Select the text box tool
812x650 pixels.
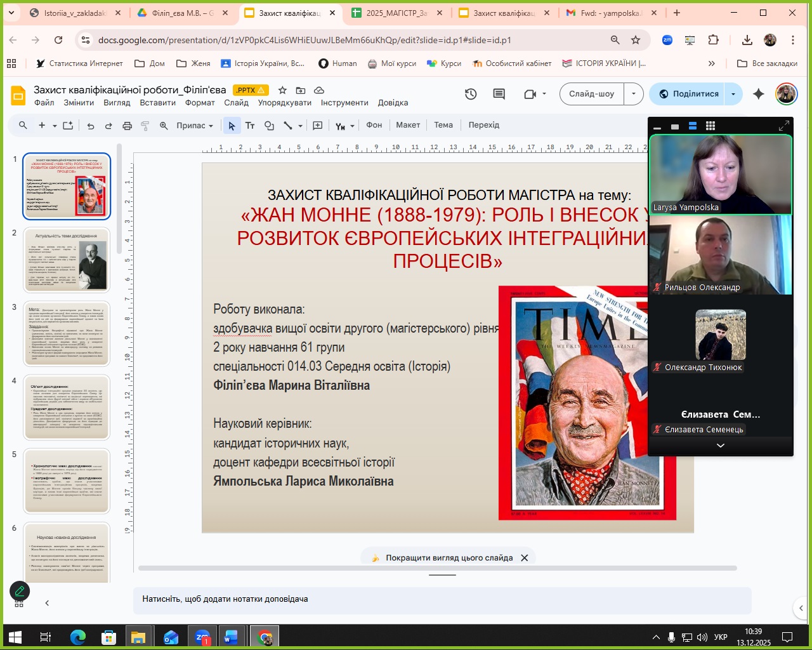(250, 126)
